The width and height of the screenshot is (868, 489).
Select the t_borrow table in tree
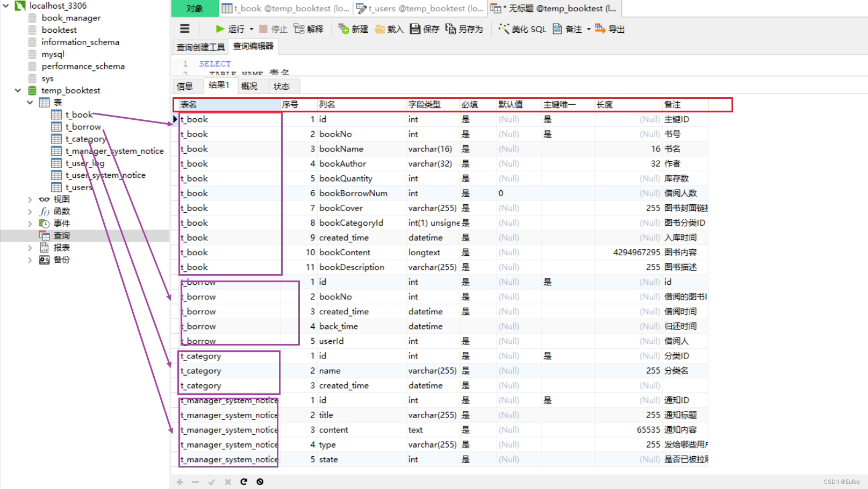[x=83, y=127]
